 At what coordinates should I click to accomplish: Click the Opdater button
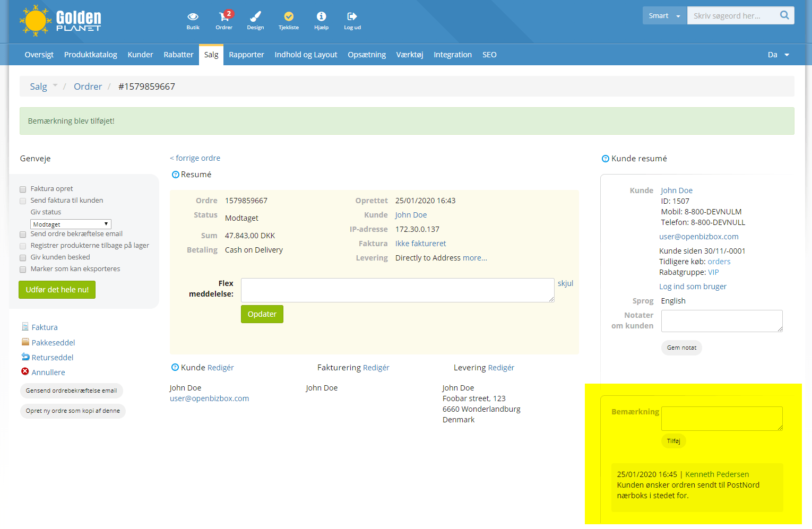[262, 314]
